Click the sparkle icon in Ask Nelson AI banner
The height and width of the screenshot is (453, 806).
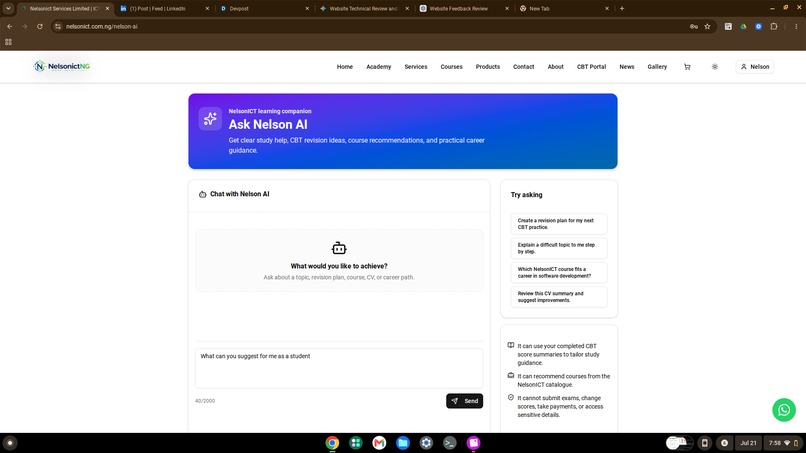click(x=210, y=119)
